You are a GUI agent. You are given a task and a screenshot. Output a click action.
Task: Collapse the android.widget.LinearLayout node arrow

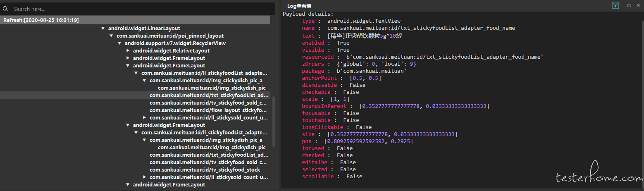103,29
